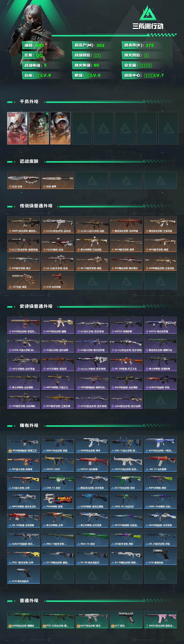Screen dimensions: 184x644
Task: Select the goggled operator skin portrait
Action: tap(60, 128)
